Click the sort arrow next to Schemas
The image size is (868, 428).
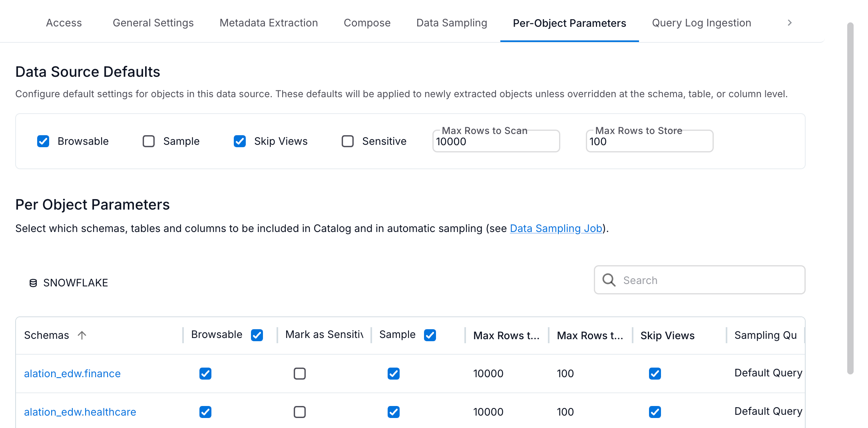[x=82, y=335]
